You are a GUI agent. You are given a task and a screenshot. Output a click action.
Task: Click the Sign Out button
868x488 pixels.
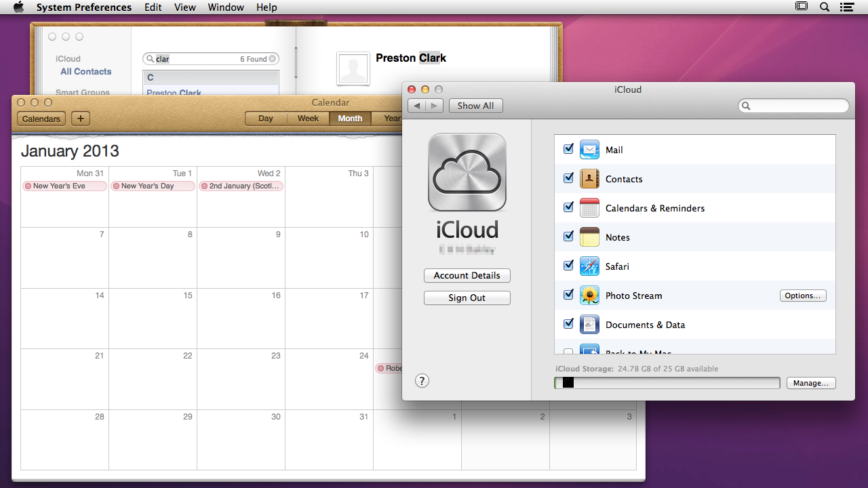pyautogui.click(x=467, y=298)
